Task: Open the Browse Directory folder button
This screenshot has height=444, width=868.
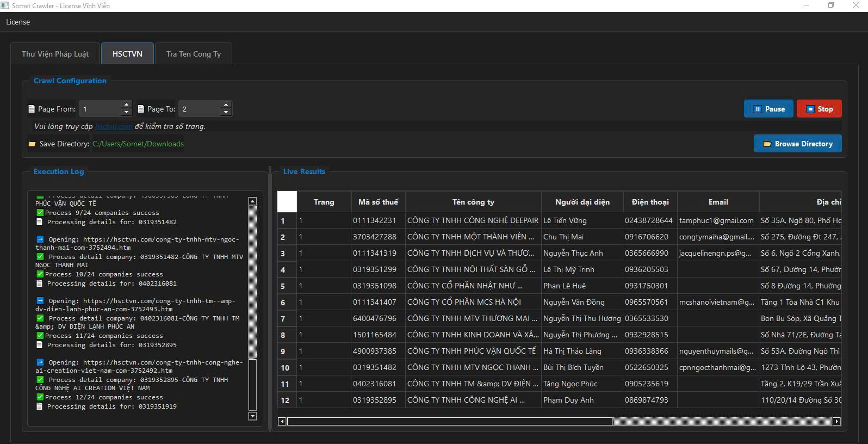Action: [797, 144]
